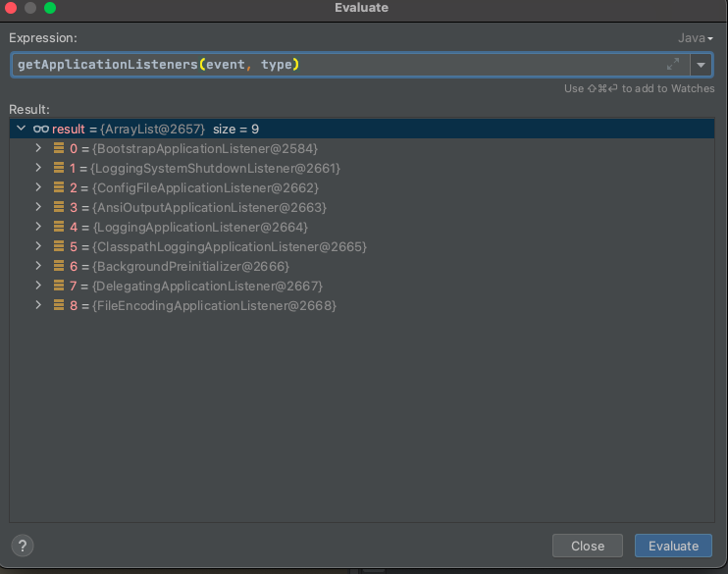Image resolution: width=728 pixels, height=574 pixels.
Task: Expand element 5 ClasspathLoggingApplicationListener
Action: (38, 246)
